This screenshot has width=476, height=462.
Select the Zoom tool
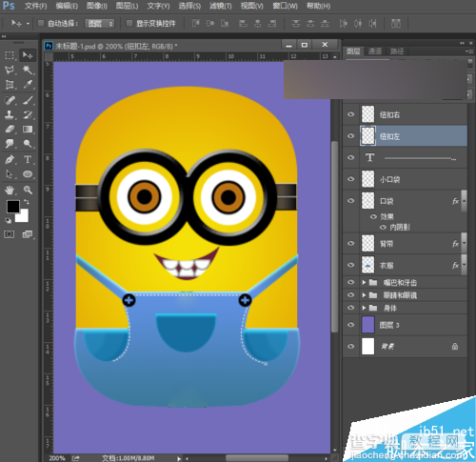28,190
